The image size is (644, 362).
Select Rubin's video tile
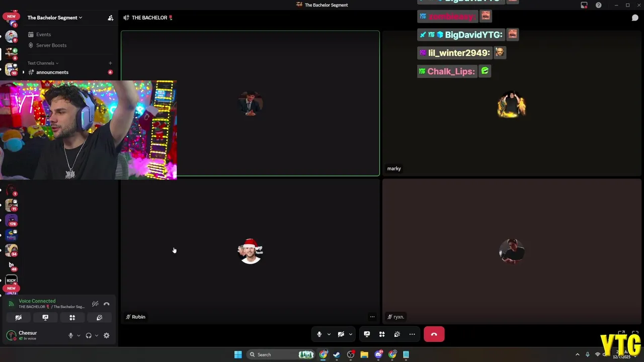[x=250, y=251]
